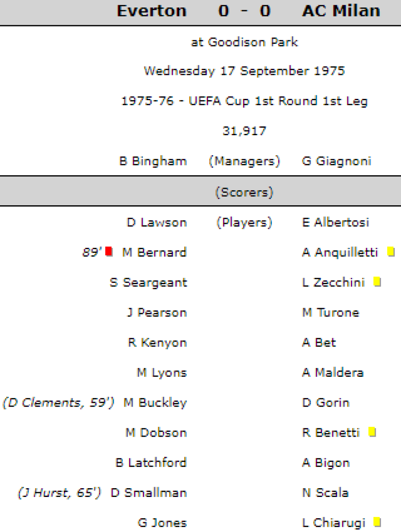Image resolution: width=401 pixels, height=532 pixels.
Task: Click the Scorers section header
Action: 244,192
